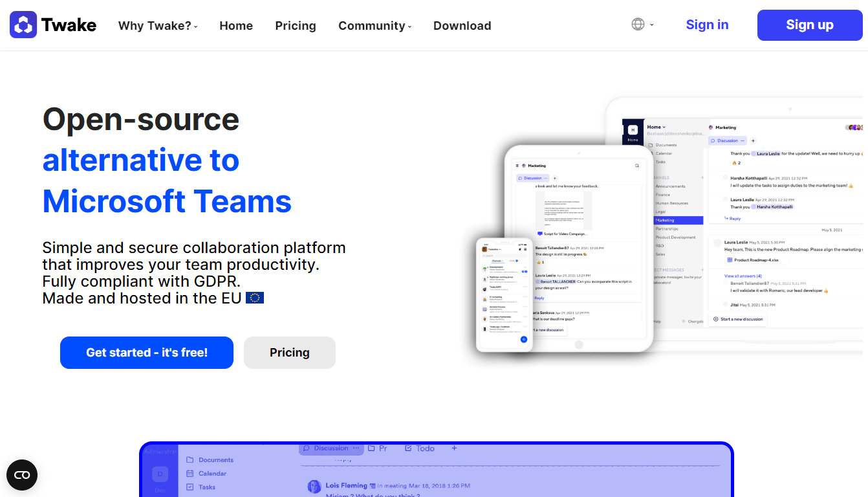Click Lois Fleming's avatar in lower preview
868x497 pixels.
pos(314,486)
